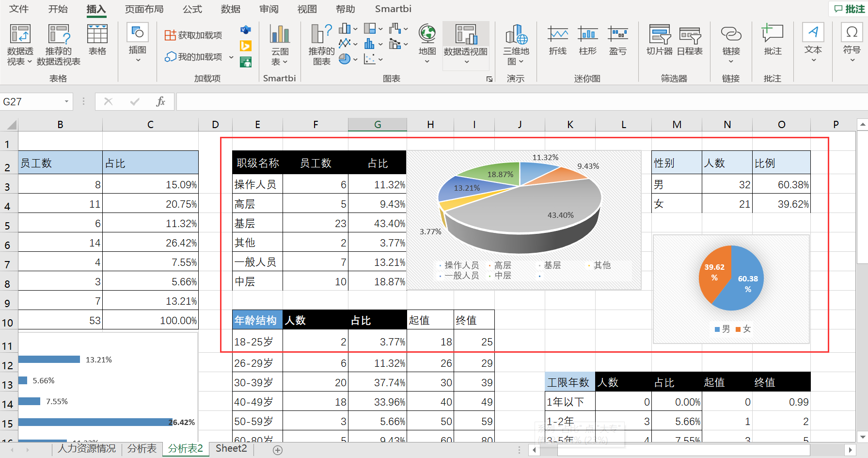Insert a pie or doughnut chart
Image resolution: width=868 pixels, height=458 pixels.
345,59
